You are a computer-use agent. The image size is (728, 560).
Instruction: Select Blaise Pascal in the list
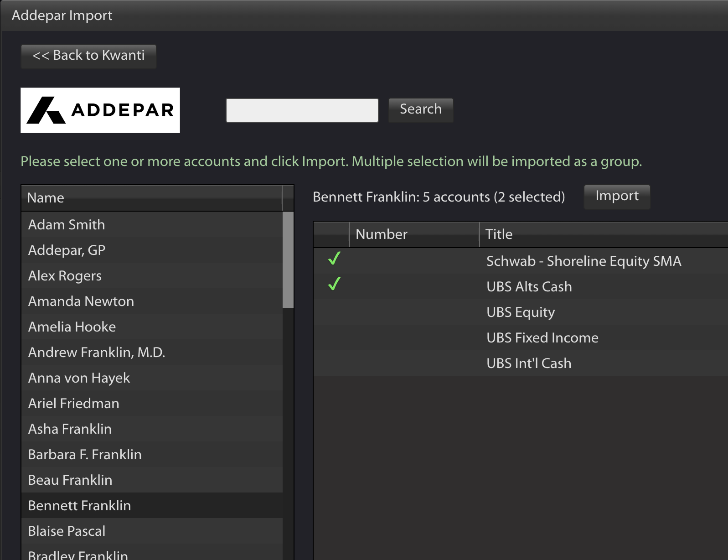[x=152, y=531]
